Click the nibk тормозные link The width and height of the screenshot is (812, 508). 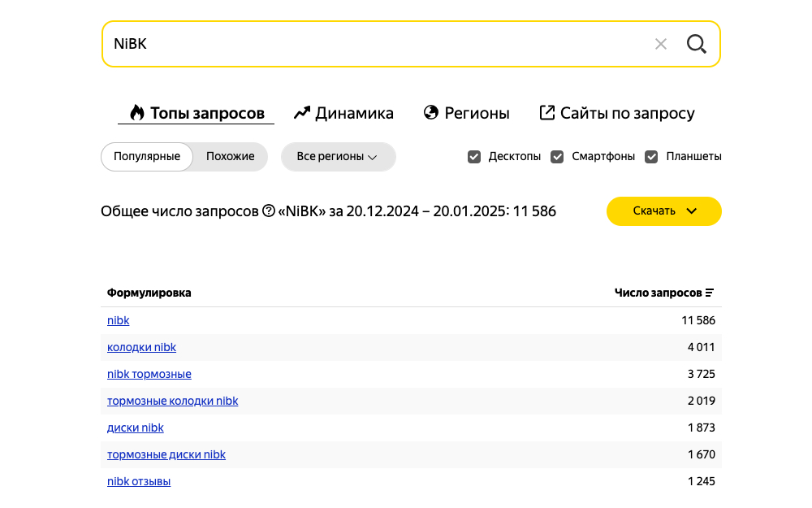click(149, 375)
